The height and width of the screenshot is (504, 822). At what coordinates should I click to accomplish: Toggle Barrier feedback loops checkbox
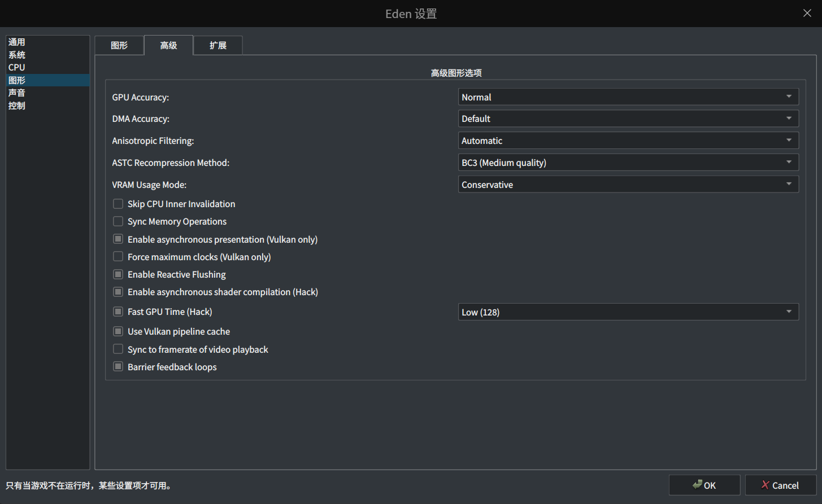point(118,367)
